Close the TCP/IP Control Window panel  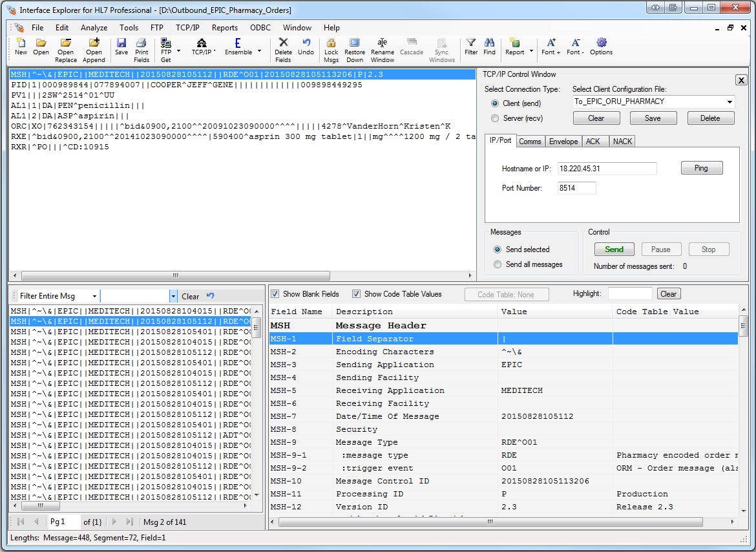741,80
